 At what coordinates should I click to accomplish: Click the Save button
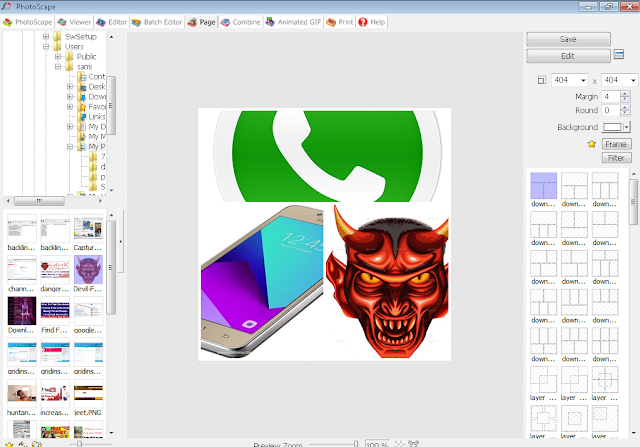click(568, 39)
